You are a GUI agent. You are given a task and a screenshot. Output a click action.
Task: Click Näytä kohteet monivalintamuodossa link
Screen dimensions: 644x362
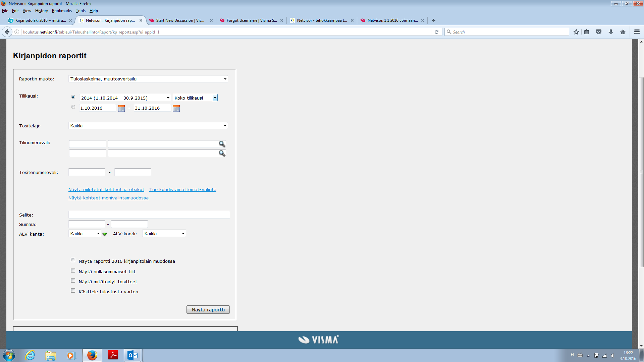click(108, 198)
